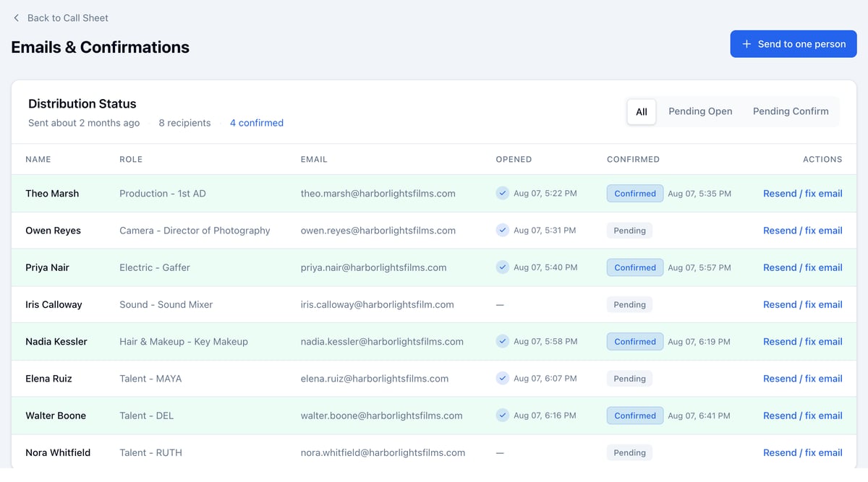Click the 8 recipients text
The height and width of the screenshot is (482, 868).
[x=184, y=123]
